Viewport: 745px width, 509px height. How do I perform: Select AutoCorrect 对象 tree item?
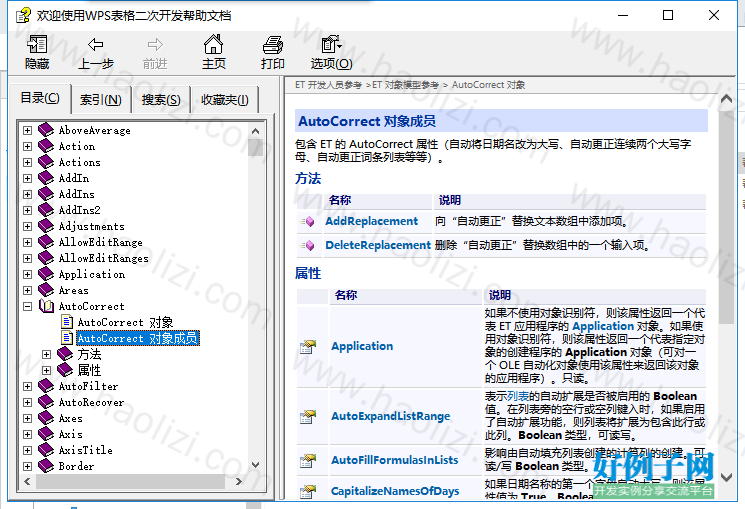(125, 322)
